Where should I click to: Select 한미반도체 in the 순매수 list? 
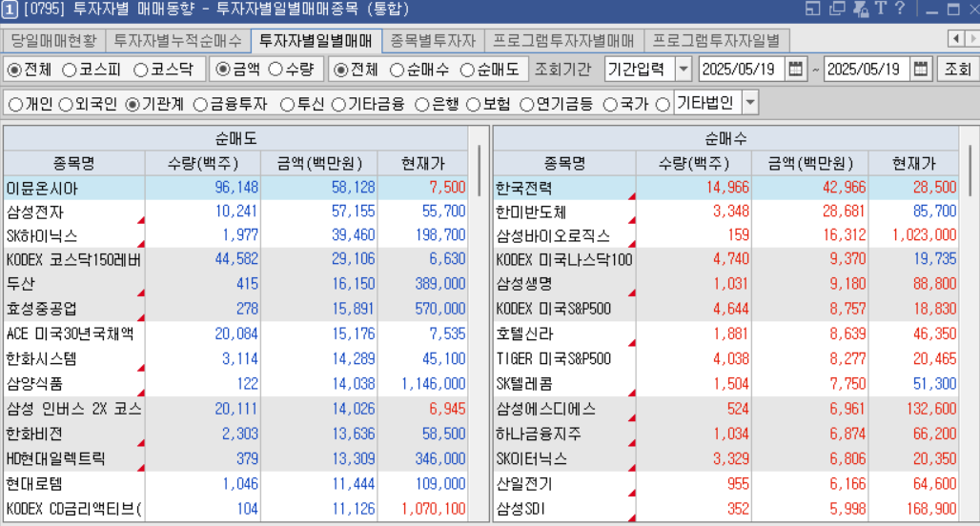725,212
